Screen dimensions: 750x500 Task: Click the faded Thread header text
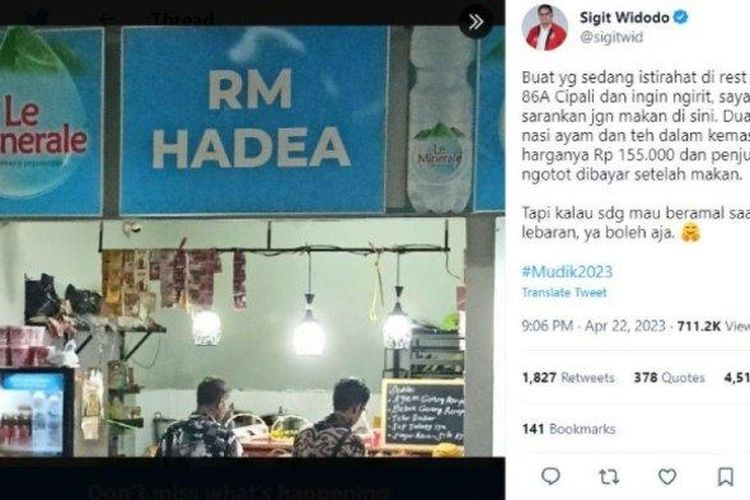(183, 20)
